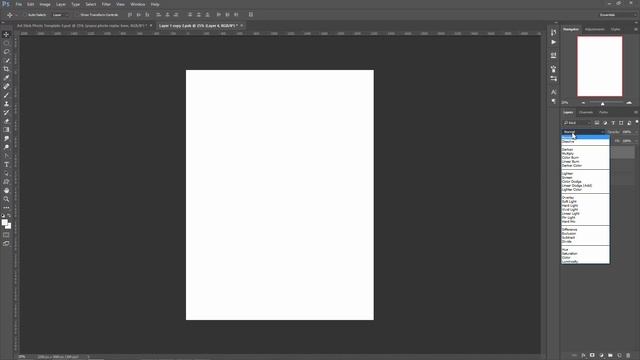Select the Clone Stamp tool

pyautogui.click(x=6, y=104)
